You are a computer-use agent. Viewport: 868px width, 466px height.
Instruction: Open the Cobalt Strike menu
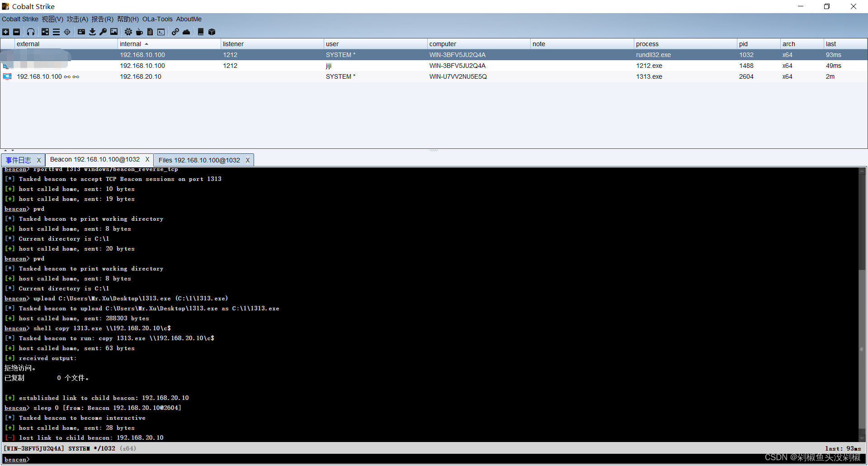20,19
